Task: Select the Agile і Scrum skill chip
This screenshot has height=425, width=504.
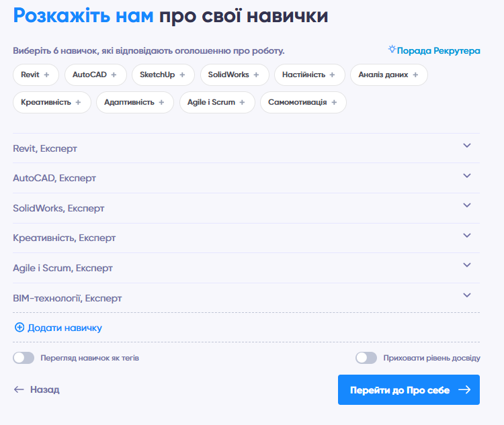Action: [x=212, y=103]
